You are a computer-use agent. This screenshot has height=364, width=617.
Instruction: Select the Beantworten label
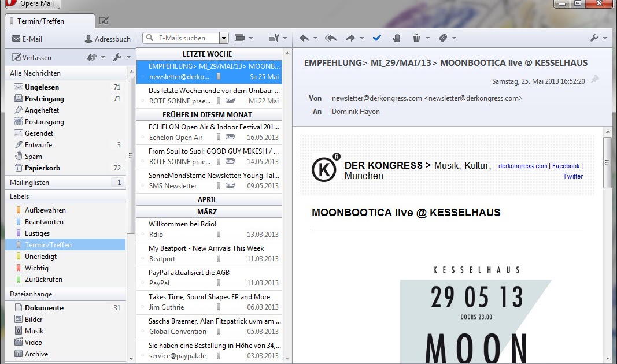65,222
